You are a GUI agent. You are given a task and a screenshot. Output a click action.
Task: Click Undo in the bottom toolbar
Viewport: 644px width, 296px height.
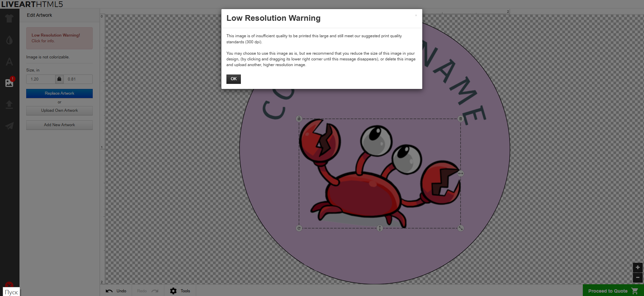(116, 291)
